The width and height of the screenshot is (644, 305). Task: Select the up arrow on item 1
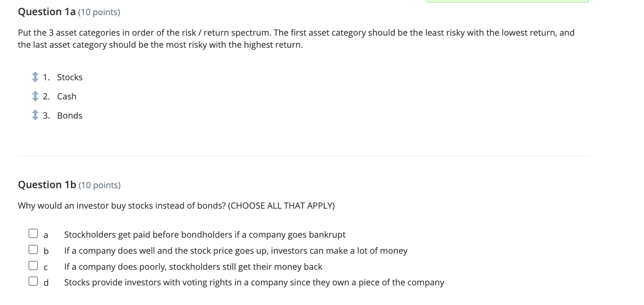(x=35, y=74)
